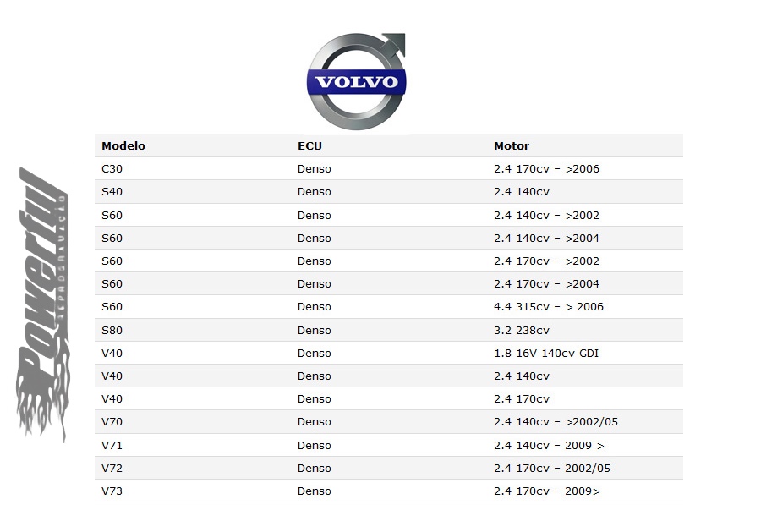
Task: Click 'Denso' in the S40 row
Action: tap(315, 192)
